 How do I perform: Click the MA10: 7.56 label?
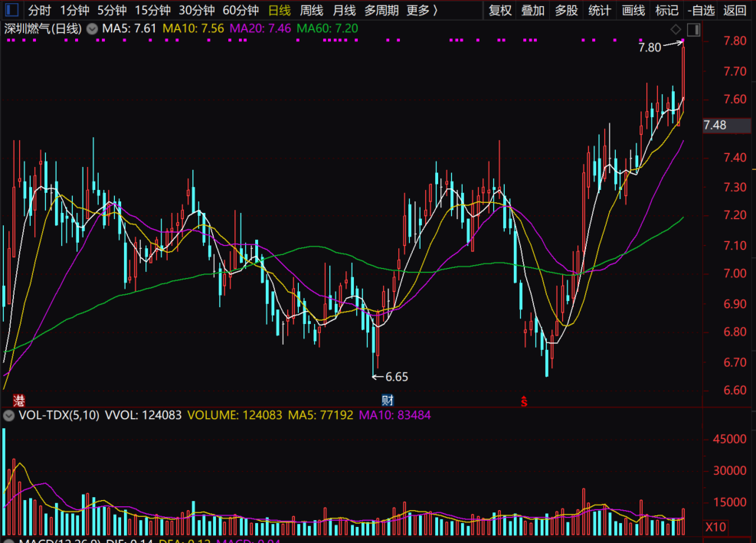193,29
